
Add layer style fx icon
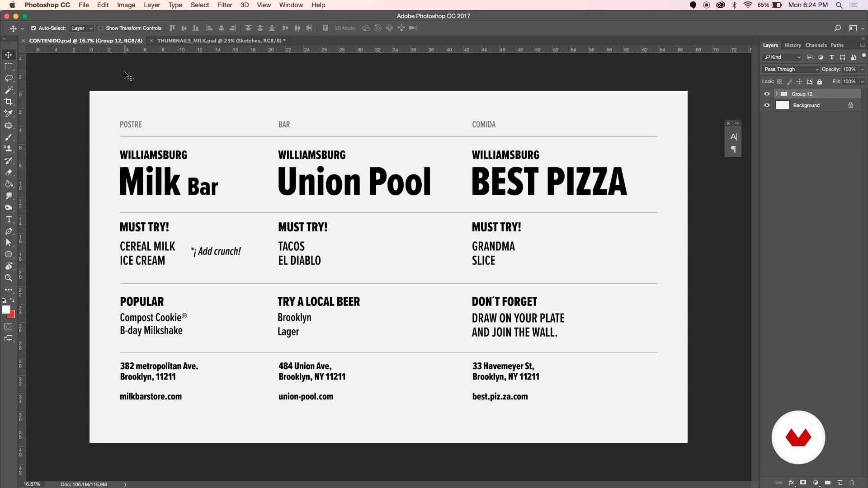point(791,483)
